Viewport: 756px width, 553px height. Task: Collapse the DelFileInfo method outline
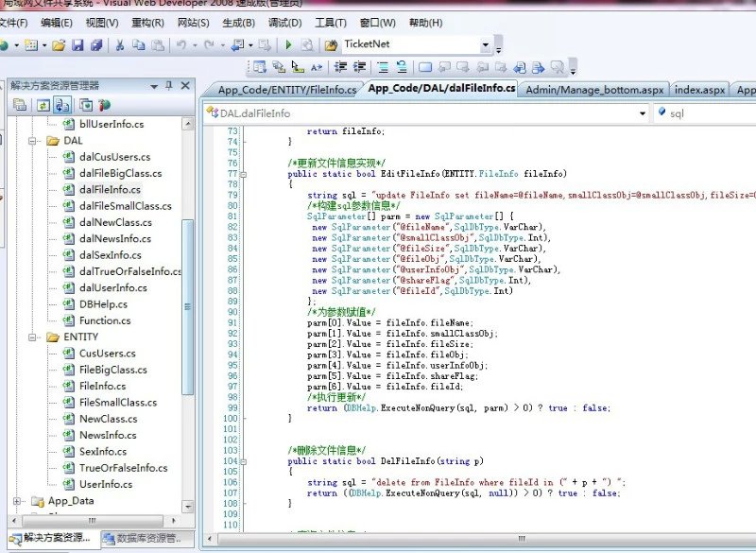point(244,461)
